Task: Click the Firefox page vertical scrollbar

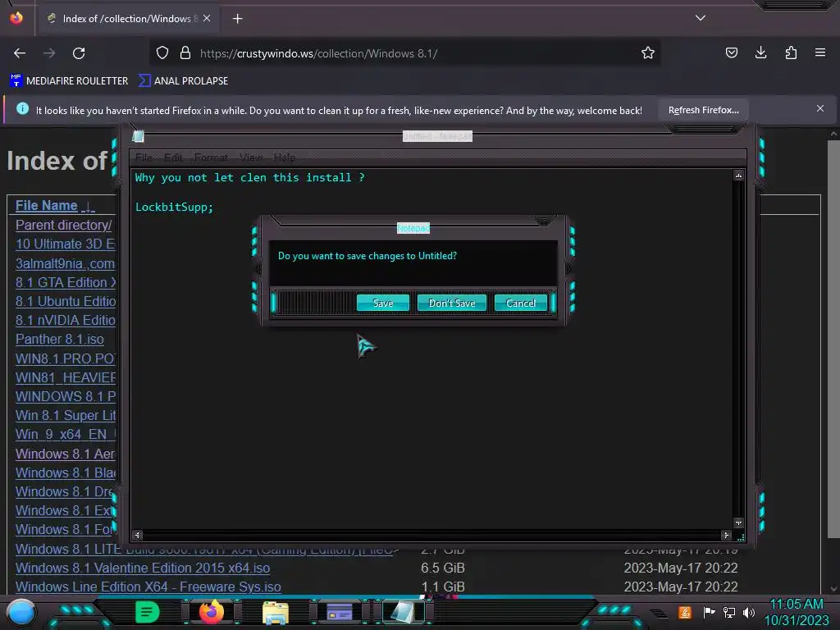Action: [x=833, y=339]
